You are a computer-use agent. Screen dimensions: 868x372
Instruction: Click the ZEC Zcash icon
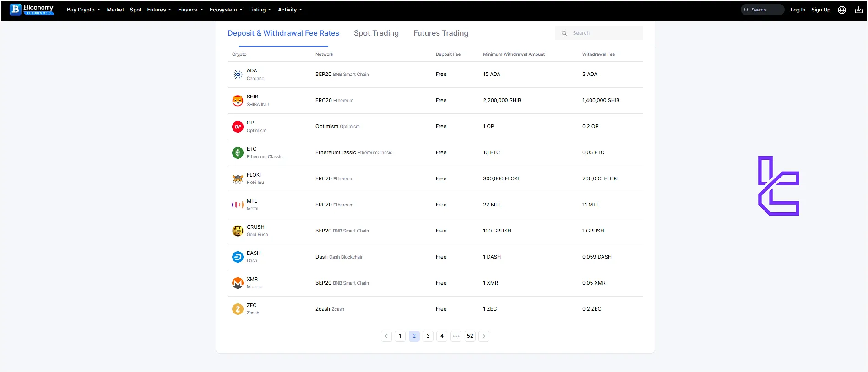tap(238, 309)
